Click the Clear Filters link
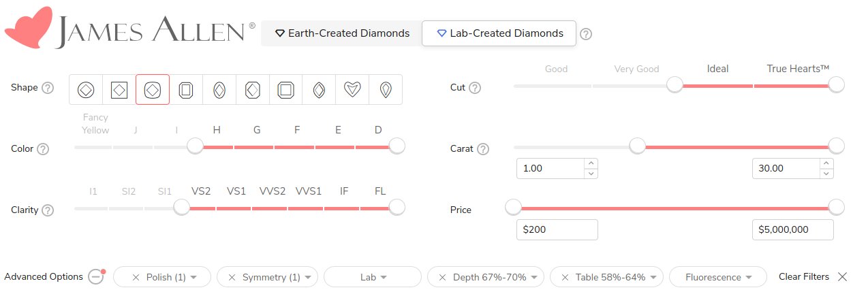This screenshot has width=868, height=307. 804,277
